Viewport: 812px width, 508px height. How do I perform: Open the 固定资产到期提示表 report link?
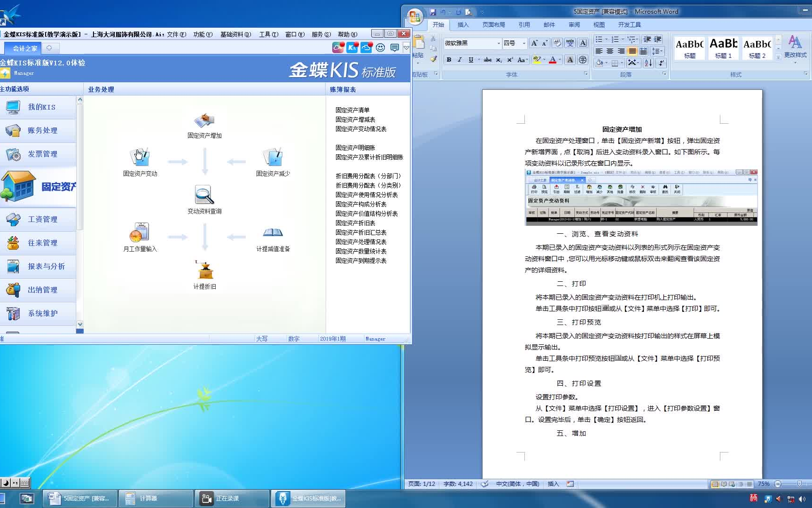[x=361, y=261]
